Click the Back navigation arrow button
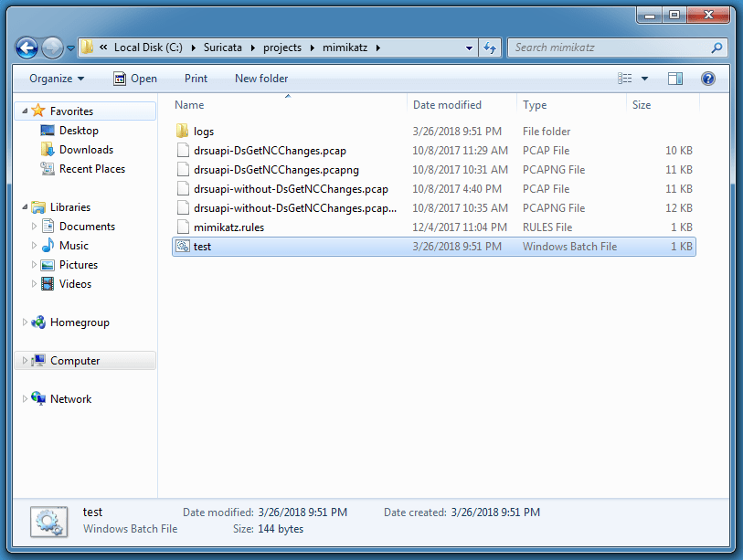This screenshot has width=743, height=560. click(27, 48)
